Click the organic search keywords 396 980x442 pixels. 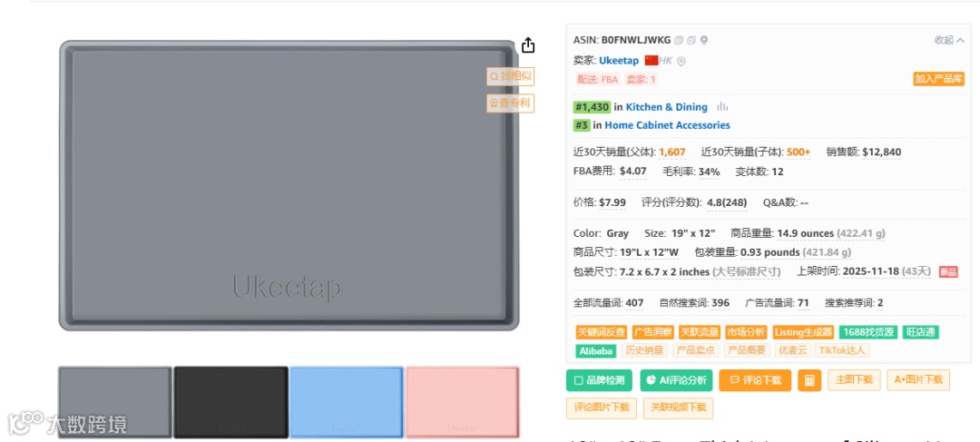720,303
